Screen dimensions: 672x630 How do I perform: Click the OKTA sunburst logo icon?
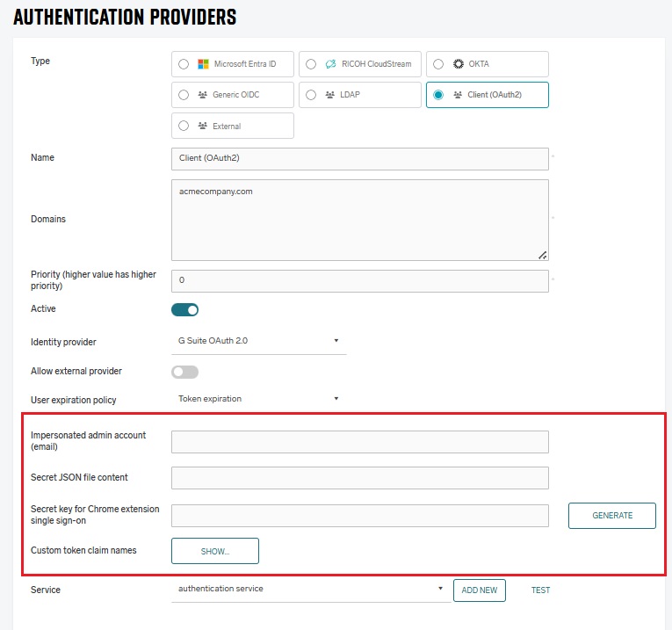(458, 64)
